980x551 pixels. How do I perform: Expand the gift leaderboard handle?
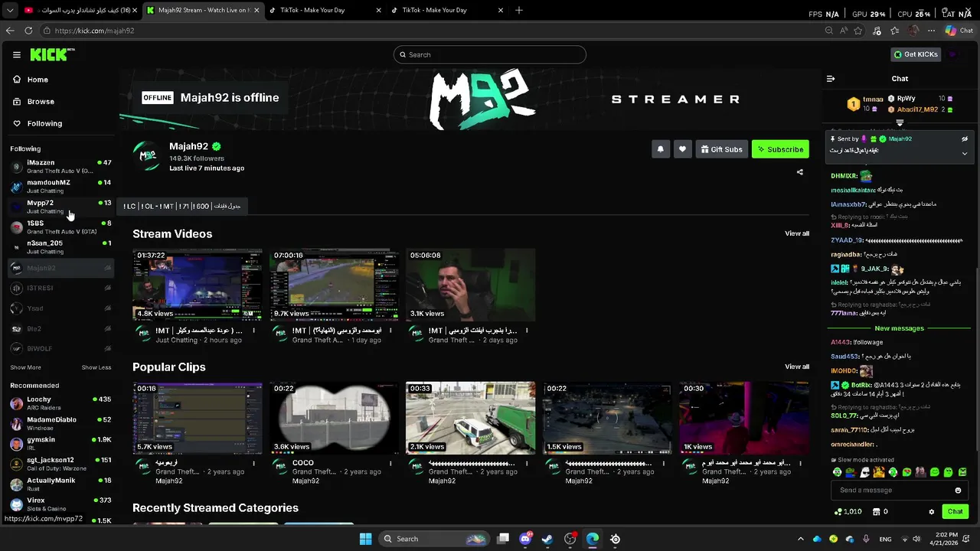click(x=900, y=123)
